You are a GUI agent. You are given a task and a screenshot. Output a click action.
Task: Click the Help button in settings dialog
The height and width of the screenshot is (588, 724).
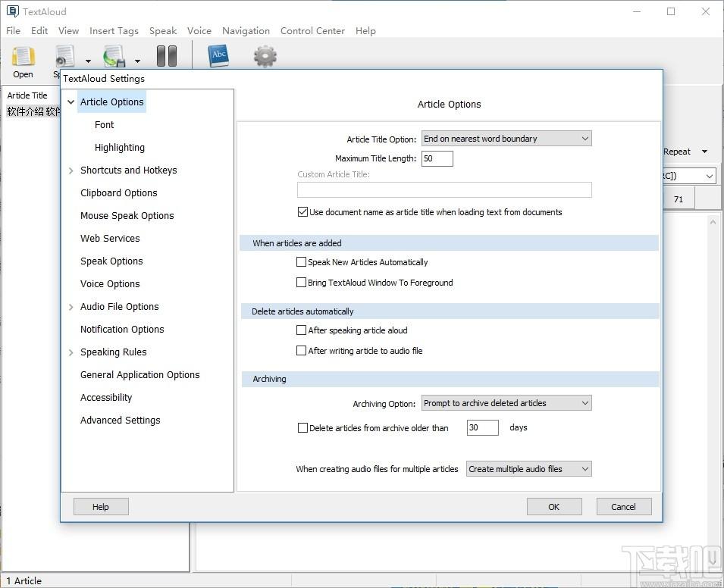pyautogui.click(x=101, y=507)
